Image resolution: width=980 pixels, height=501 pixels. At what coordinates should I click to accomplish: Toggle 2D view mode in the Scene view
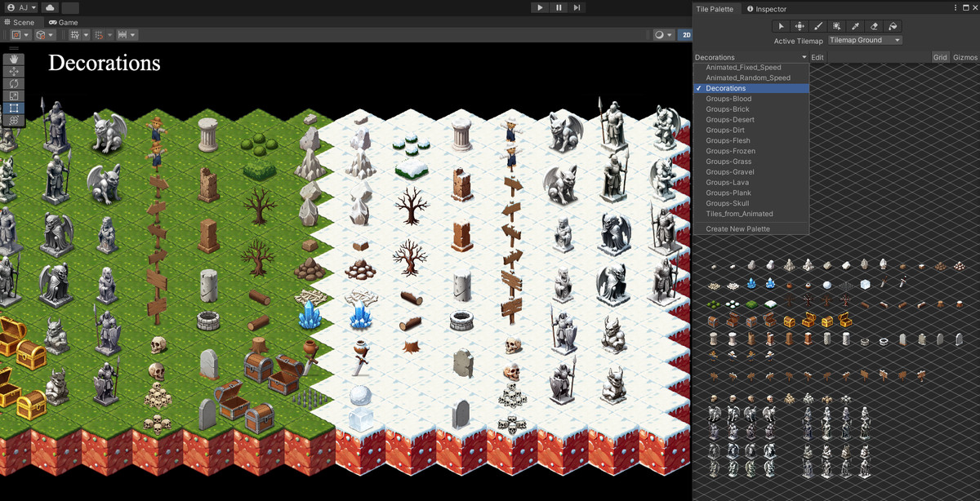(687, 34)
